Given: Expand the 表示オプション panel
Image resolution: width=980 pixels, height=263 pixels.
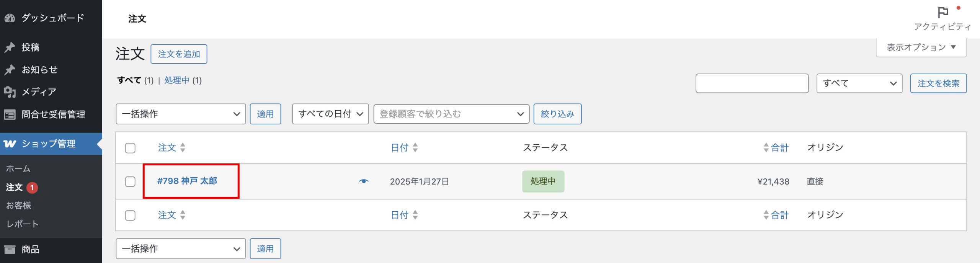Looking at the screenshot, I should pos(921,47).
